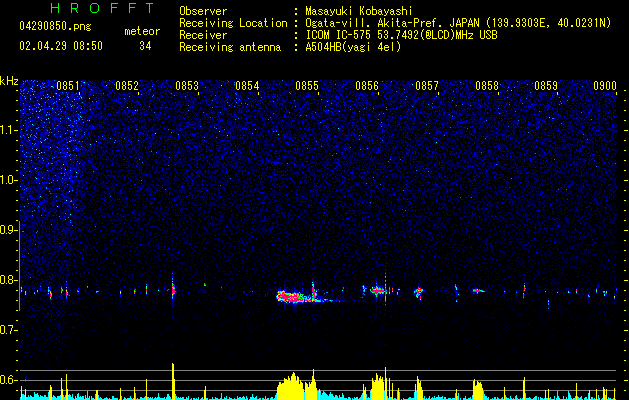Image resolution: width=629 pixels, height=400 pixels.
Task: Click the 1.0 kHz axis label
Action: click(x=9, y=180)
